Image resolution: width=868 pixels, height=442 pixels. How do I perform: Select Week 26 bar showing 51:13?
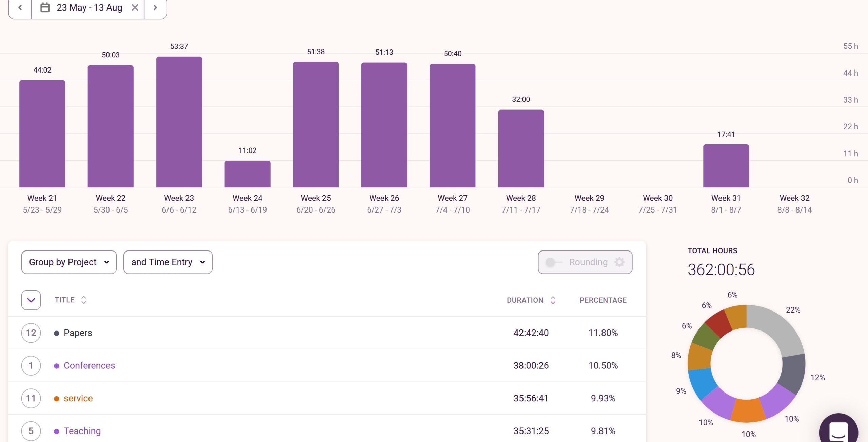pyautogui.click(x=384, y=125)
